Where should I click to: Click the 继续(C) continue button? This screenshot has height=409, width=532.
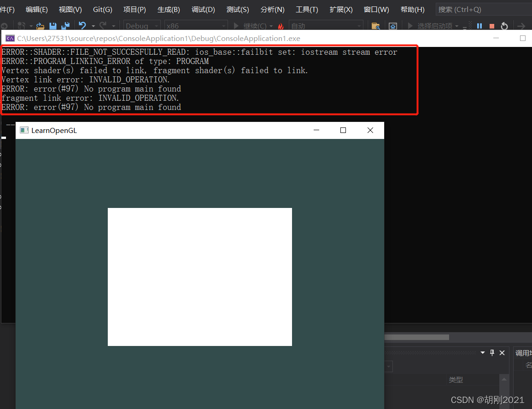[x=250, y=26]
